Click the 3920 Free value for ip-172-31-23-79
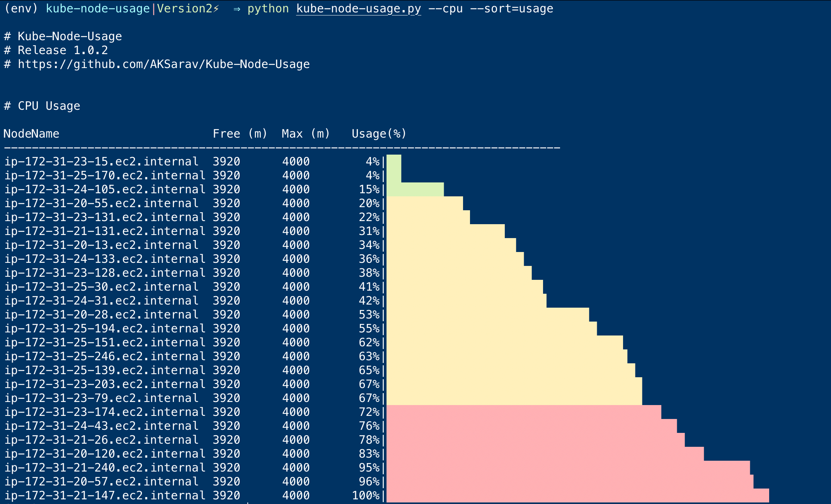This screenshot has width=831, height=504. [226, 398]
